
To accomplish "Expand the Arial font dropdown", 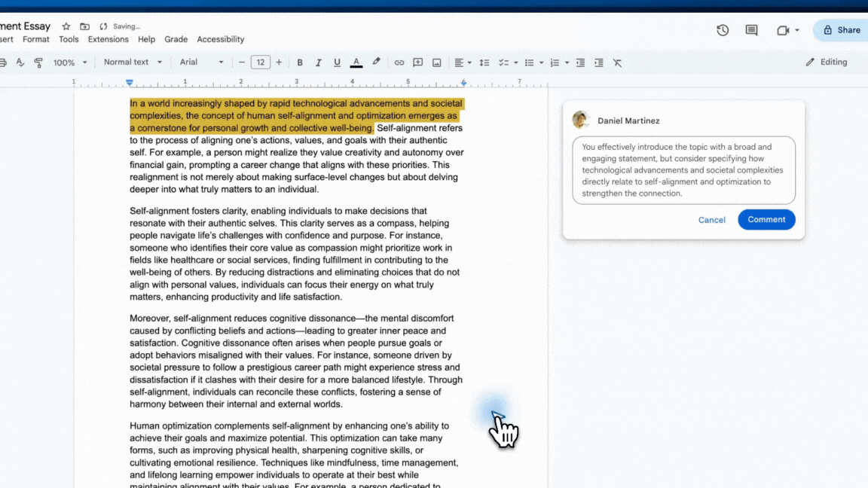I will pos(201,63).
